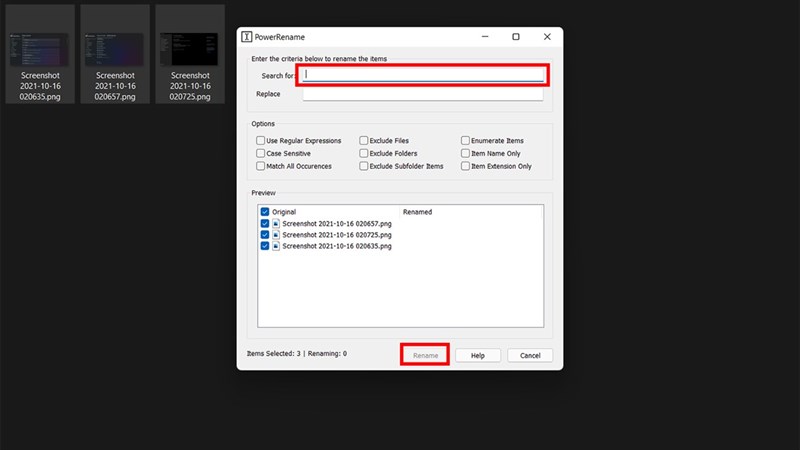Check Match All Occurences

[260, 166]
